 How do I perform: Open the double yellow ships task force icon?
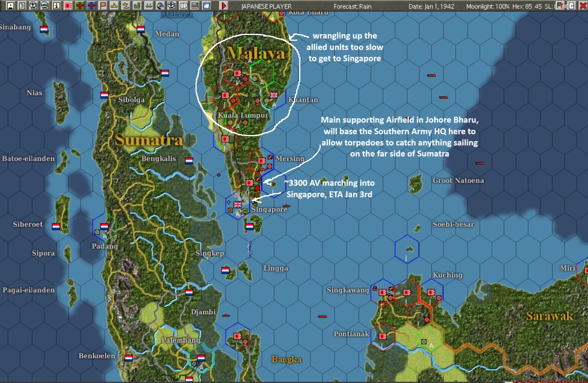pos(126,5)
